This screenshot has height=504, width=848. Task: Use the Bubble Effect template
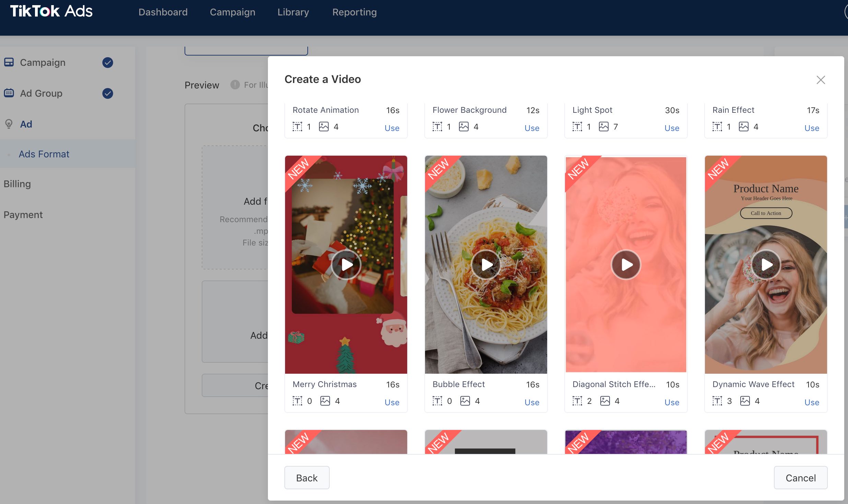pyautogui.click(x=532, y=403)
